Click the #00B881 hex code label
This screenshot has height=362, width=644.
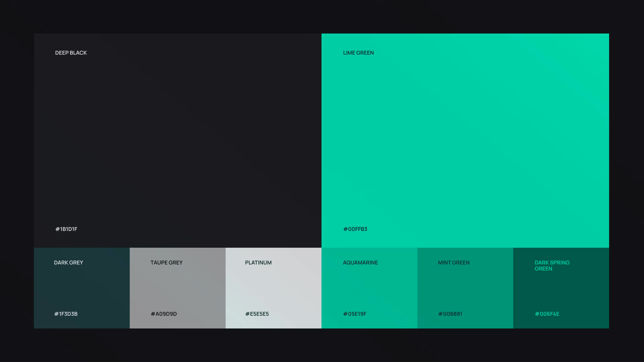tap(450, 314)
